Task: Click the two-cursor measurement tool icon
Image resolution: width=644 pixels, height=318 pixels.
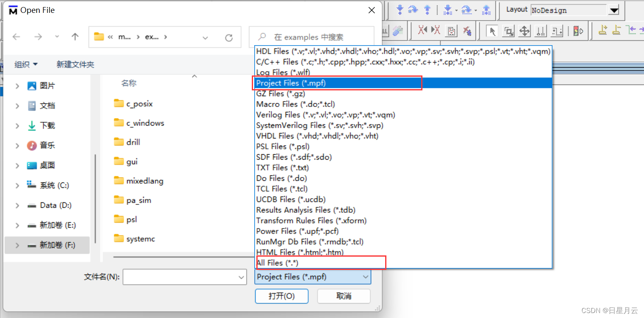Action: (541, 31)
